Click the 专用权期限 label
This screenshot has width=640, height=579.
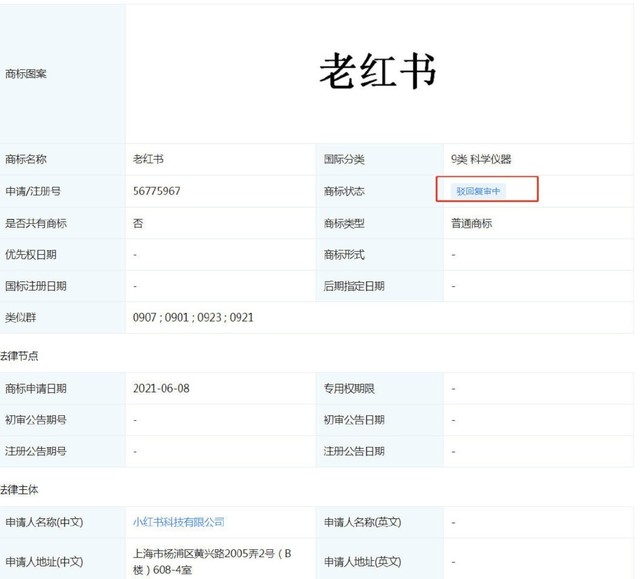pyautogui.click(x=349, y=388)
